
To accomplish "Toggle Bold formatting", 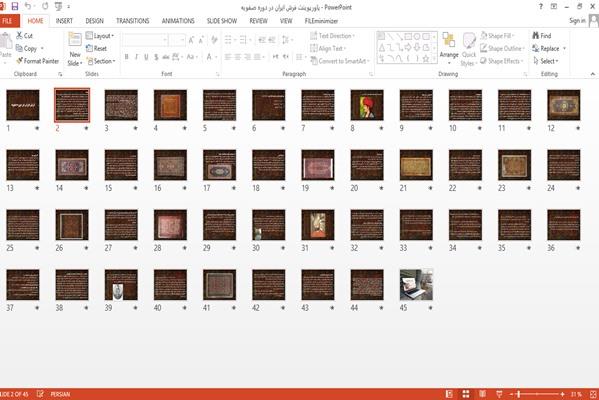I will coord(126,57).
